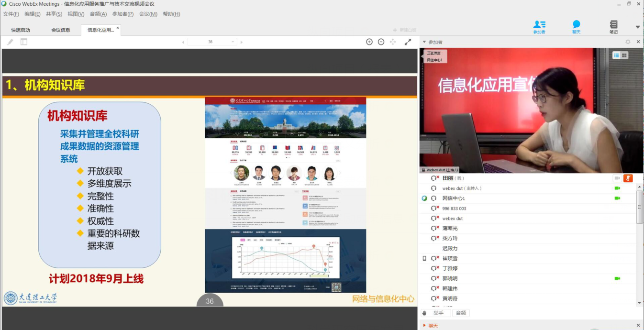Switch to the 会议信息 tab
The width and height of the screenshot is (644, 330).
[61, 30]
